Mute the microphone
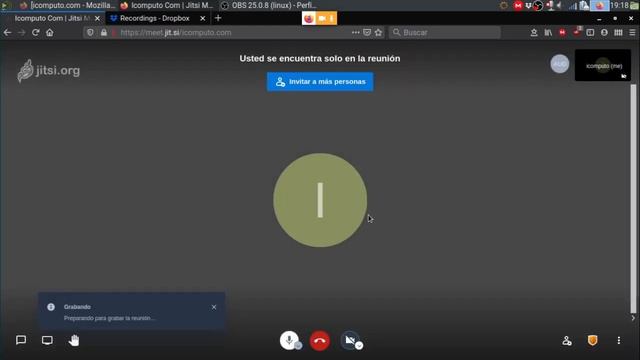 (289, 340)
